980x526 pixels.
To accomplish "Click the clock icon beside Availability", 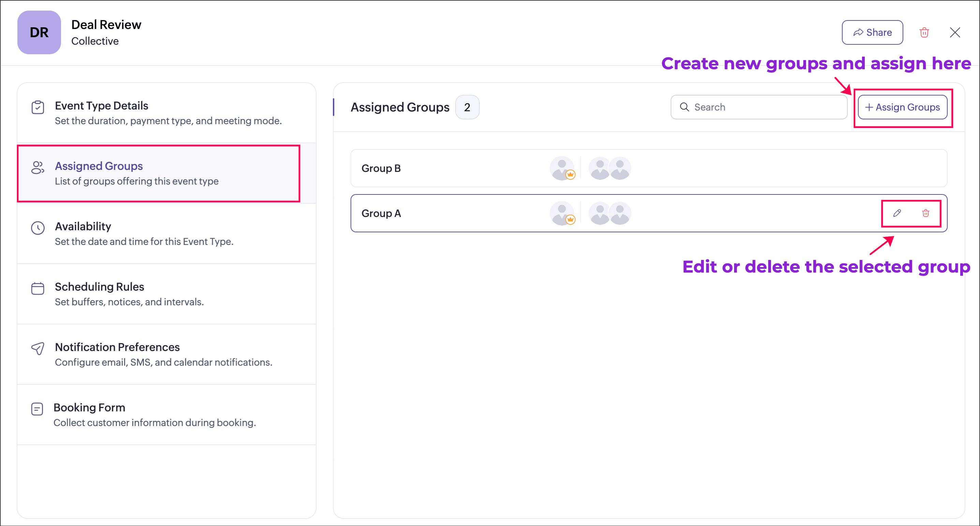I will point(38,228).
